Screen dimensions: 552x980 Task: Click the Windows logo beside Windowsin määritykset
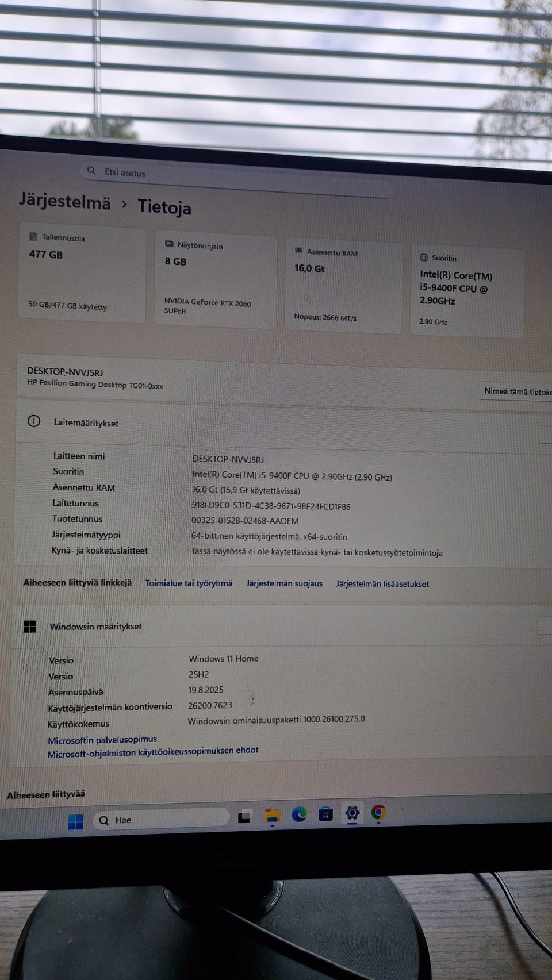click(30, 627)
